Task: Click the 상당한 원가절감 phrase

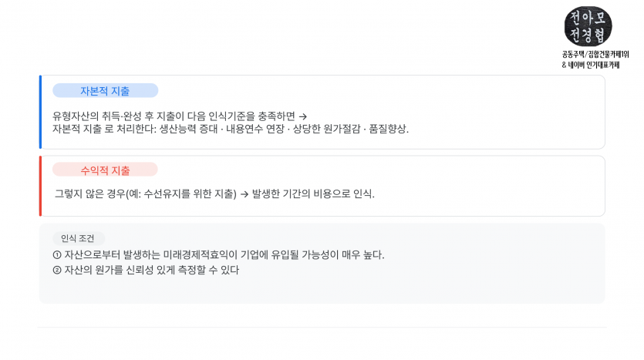Action: (326, 129)
